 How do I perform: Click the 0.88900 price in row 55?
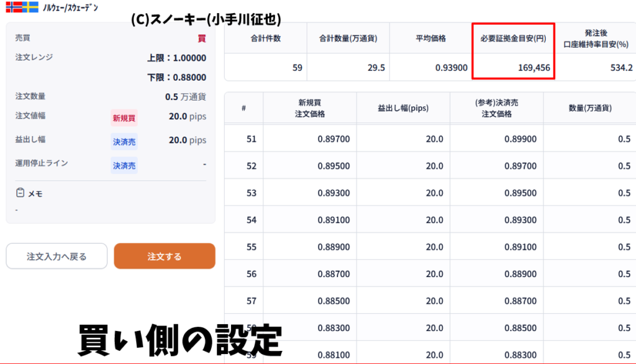[333, 247]
